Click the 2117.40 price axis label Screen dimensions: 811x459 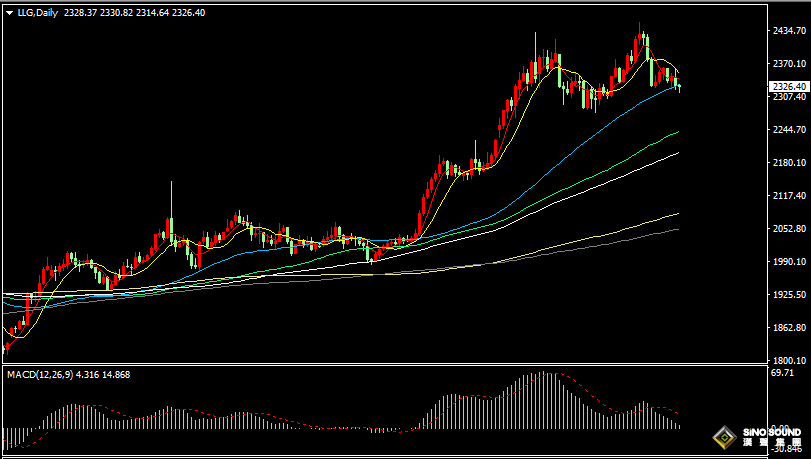(790, 196)
